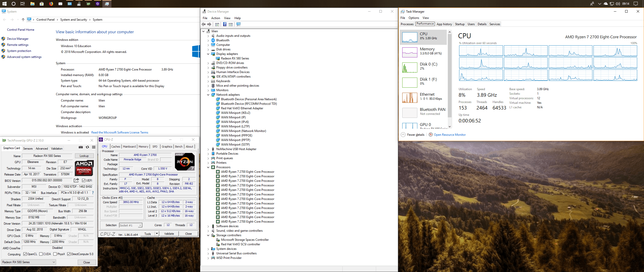Click the Read the Microsoft Software License Terms link
Screen dimensions: 644x272
(x=119, y=132)
